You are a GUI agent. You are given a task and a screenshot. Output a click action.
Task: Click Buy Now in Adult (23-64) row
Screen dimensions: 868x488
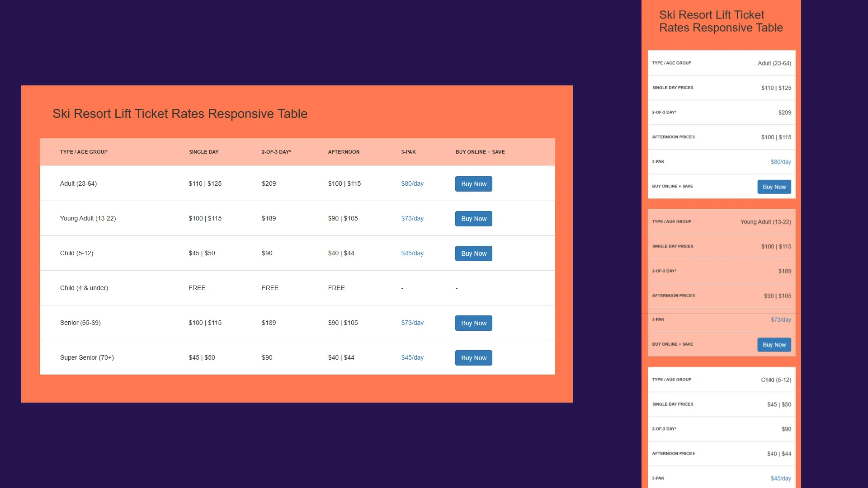tap(473, 184)
